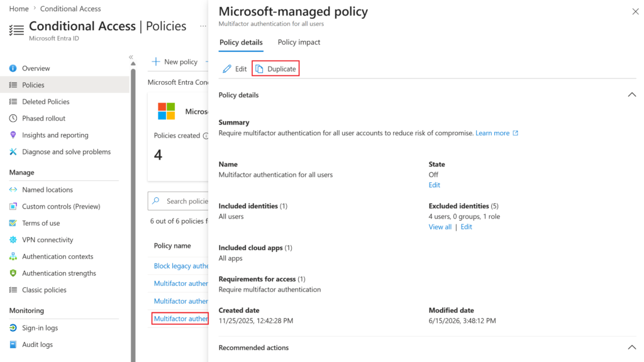Click the Sign-in logs icon

click(x=13, y=327)
